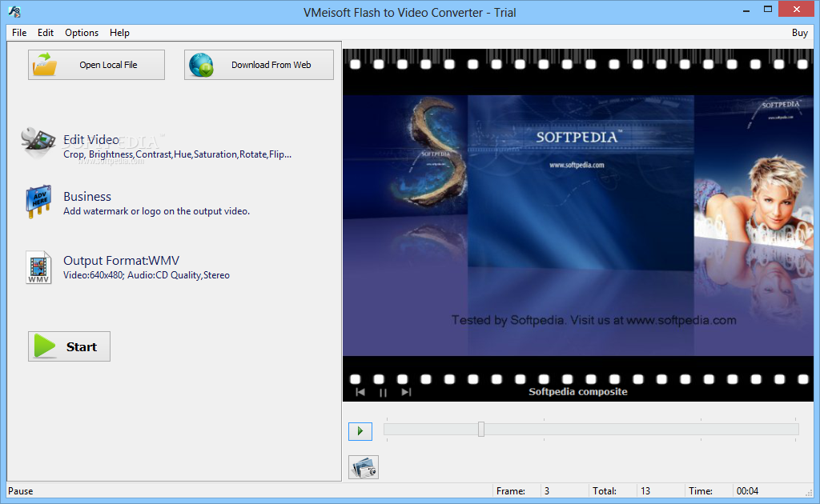Click the Buy menu item
The width and height of the screenshot is (820, 504).
point(800,32)
